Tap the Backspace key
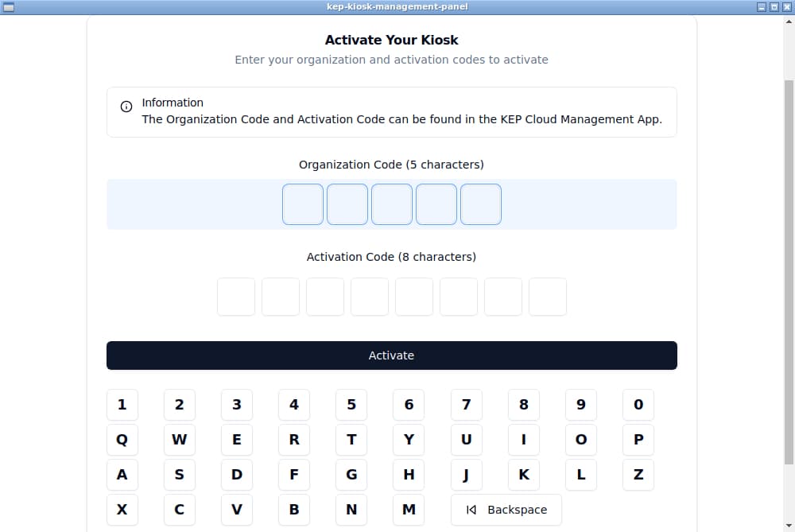This screenshot has height=532, width=795. point(506,510)
